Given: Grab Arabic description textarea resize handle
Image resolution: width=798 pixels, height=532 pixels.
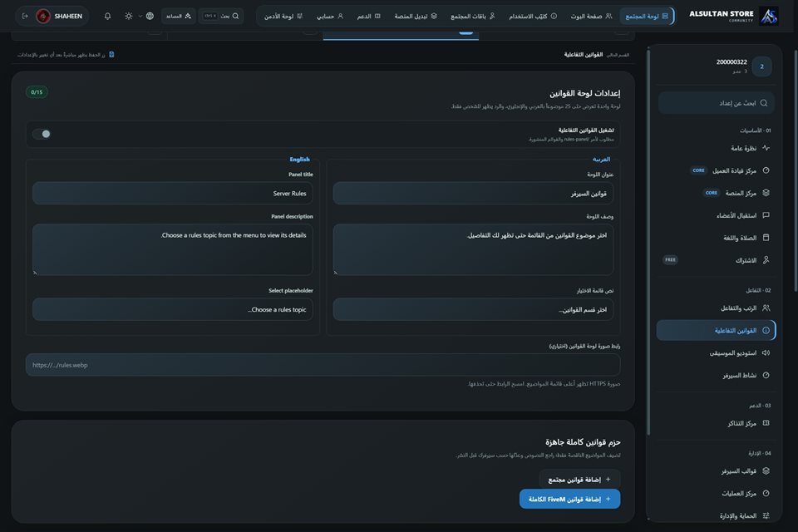Looking at the screenshot, I should (x=335, y=273).
